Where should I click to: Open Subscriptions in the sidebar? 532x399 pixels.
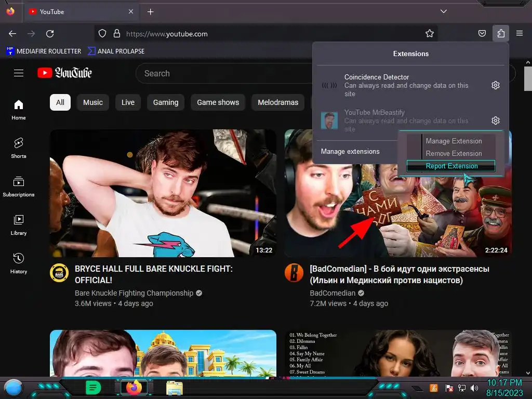pos(19,187)
